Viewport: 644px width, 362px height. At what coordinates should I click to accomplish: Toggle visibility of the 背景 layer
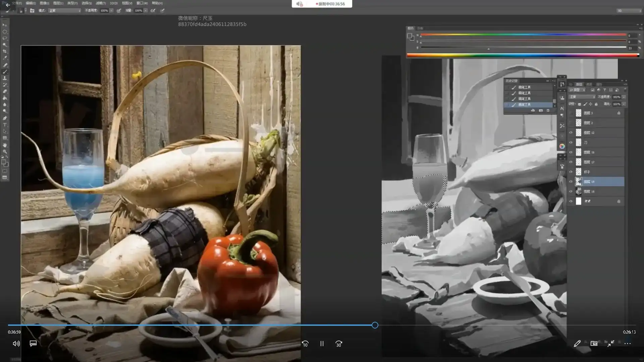pyautogui.click(x=571, y=201)
